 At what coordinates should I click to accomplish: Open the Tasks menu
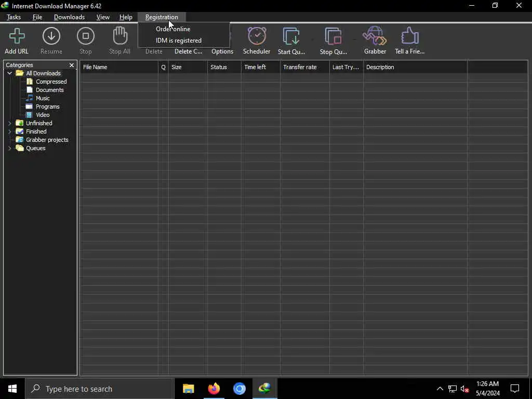click(x=14, y=17)
